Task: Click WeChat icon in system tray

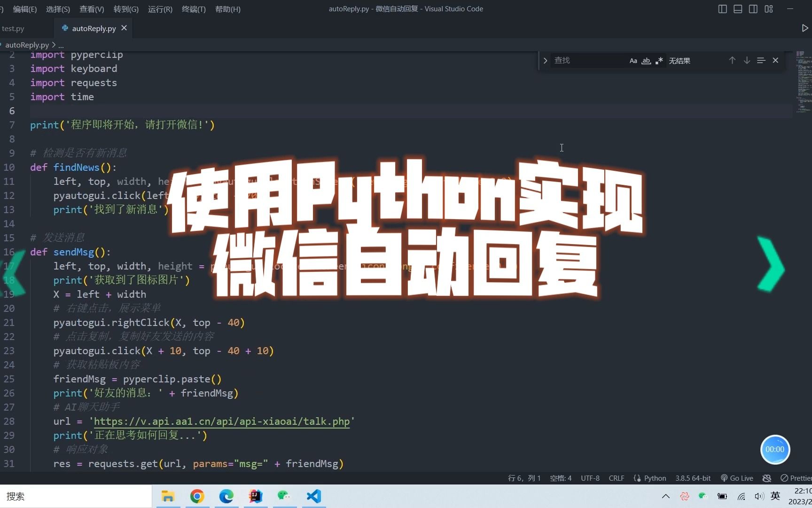Action: [x=703, y=496]
